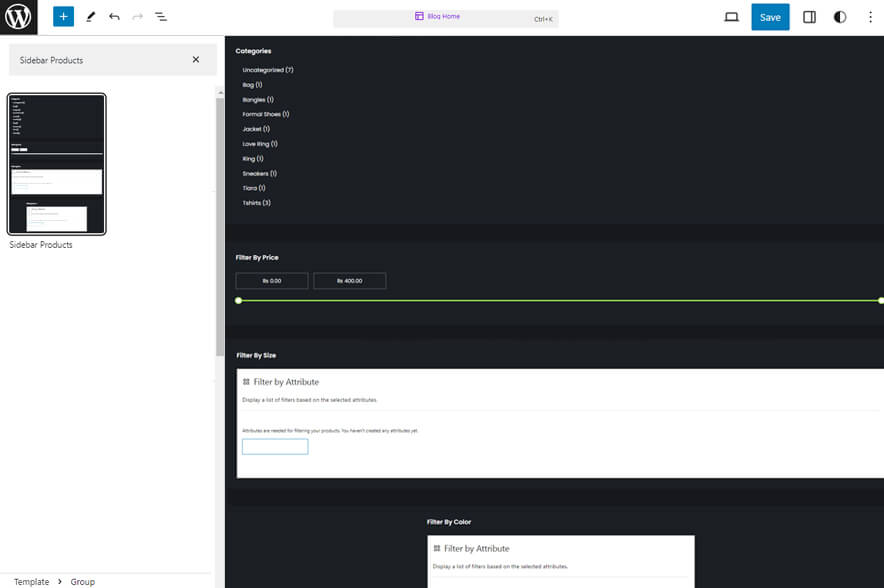
Task: Close the Sidebar Products search panel
Action: 196,60
